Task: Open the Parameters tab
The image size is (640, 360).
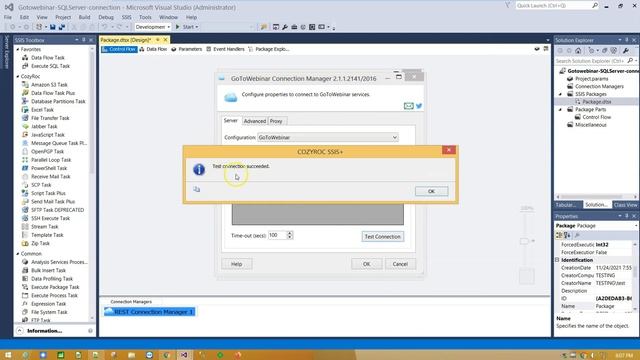Action: click(187, 49)
